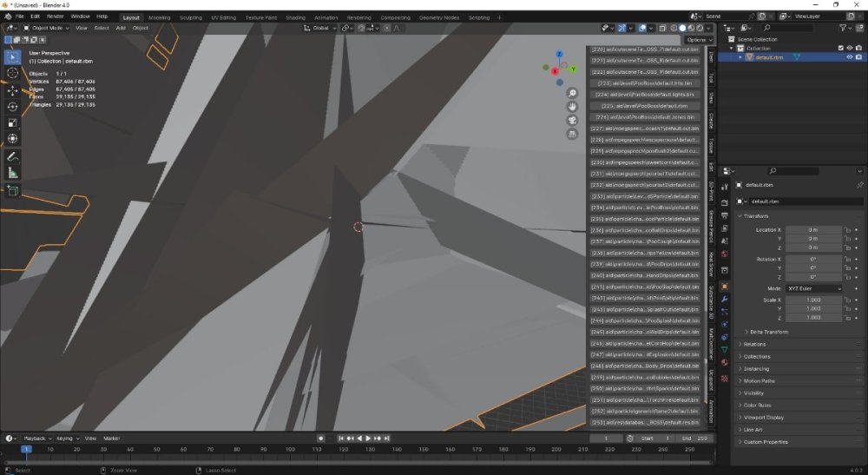868x475 pixels.
Task: Toggle the timeline auto-keying record button
Action: click(x=320, y=438)
